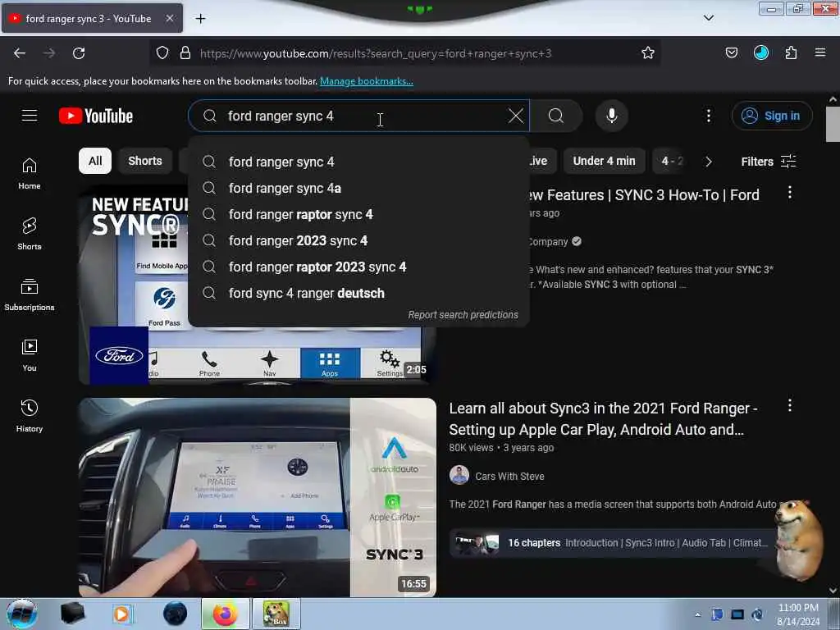This screenshot has width=840, height=630.
Task: Click the media player taskbar icon
Action: (x=122, y=614)
